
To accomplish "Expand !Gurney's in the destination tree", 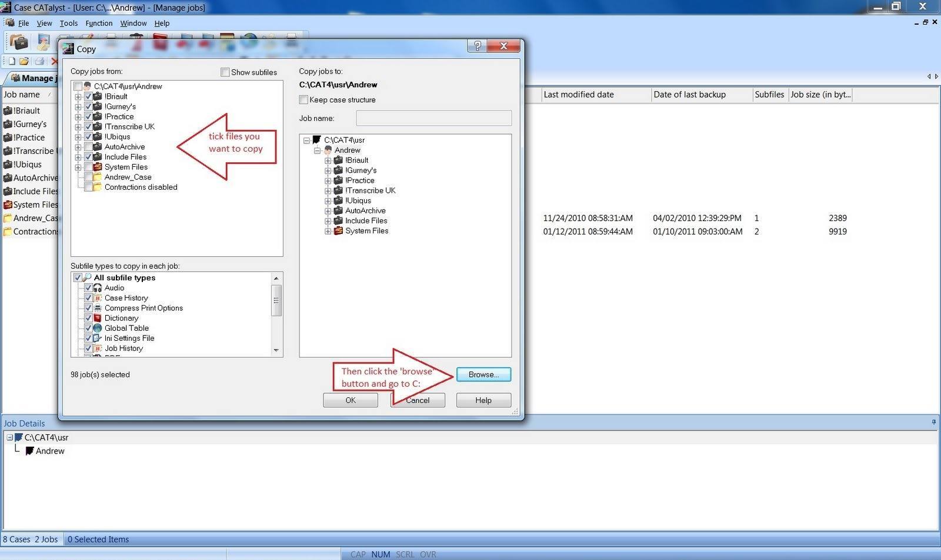I will tap(328, 170).
